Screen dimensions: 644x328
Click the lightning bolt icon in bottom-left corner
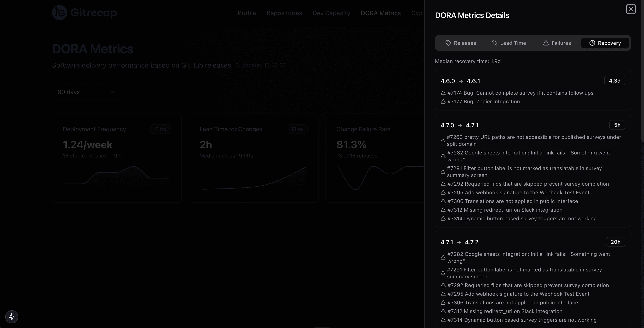pyautogui.click(x=11, y=317)
